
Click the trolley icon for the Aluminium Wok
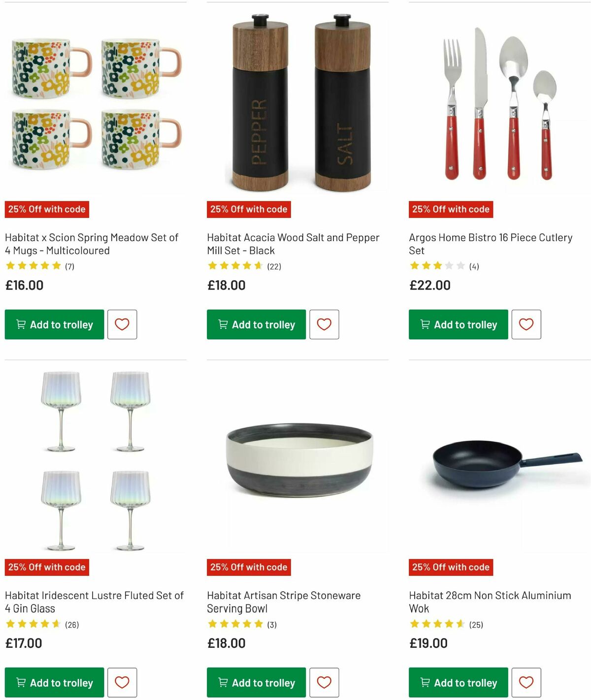click(425, 682)
